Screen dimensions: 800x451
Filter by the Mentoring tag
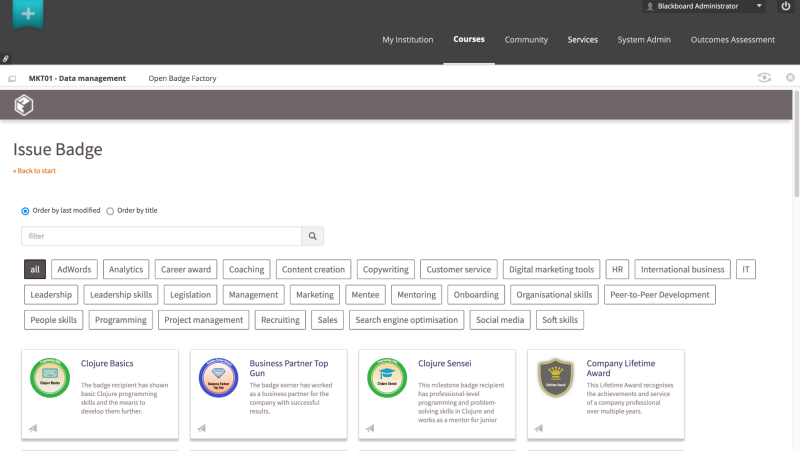(416, 295)
